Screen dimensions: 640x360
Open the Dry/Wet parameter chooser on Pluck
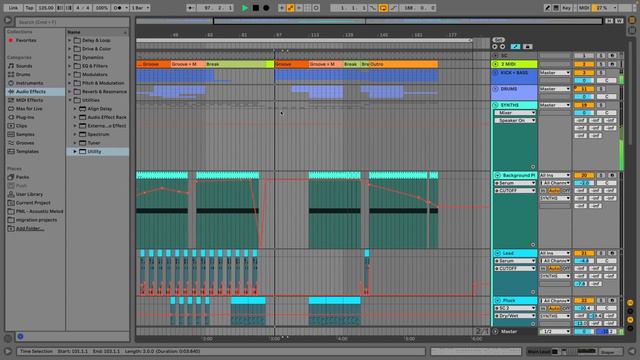(x=515, y=316)
